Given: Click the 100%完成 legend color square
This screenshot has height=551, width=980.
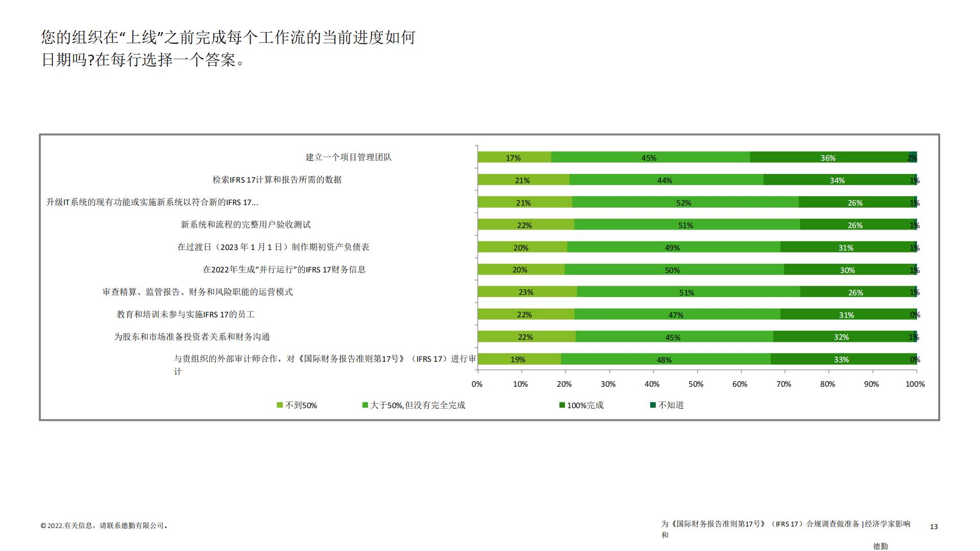Looking at the screenshot, I should tap(562, 405).
